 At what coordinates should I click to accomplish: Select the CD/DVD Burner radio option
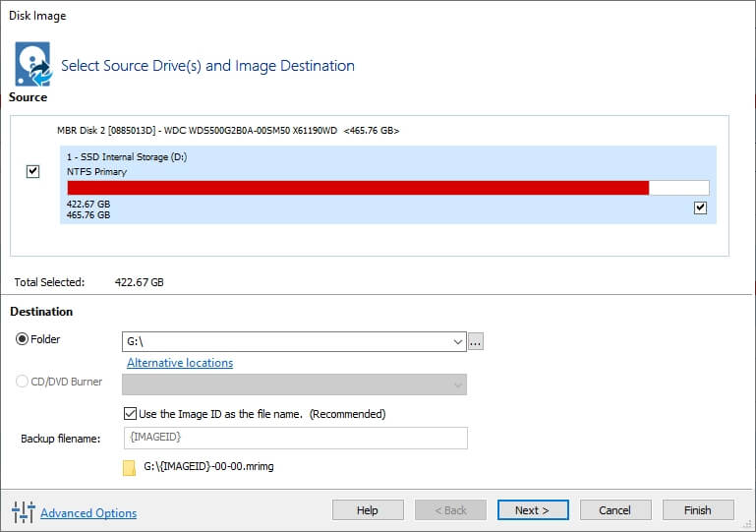coord(22,382)
